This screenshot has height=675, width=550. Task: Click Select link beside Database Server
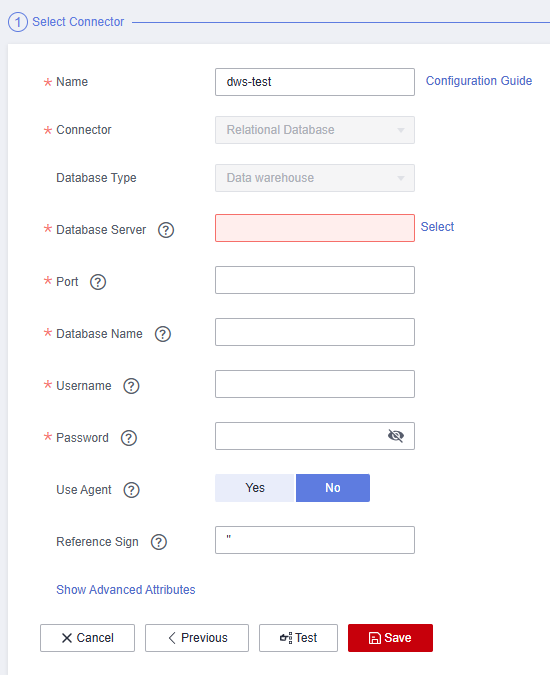pos(437,226)
